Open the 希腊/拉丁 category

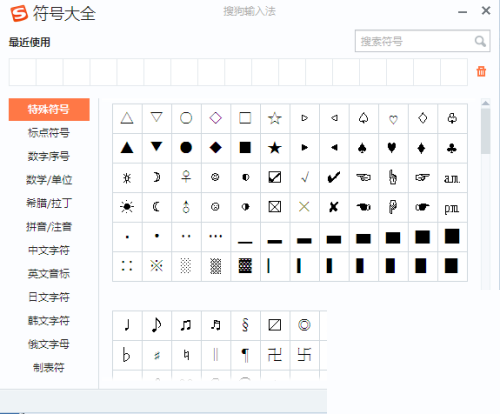point(49,203)
